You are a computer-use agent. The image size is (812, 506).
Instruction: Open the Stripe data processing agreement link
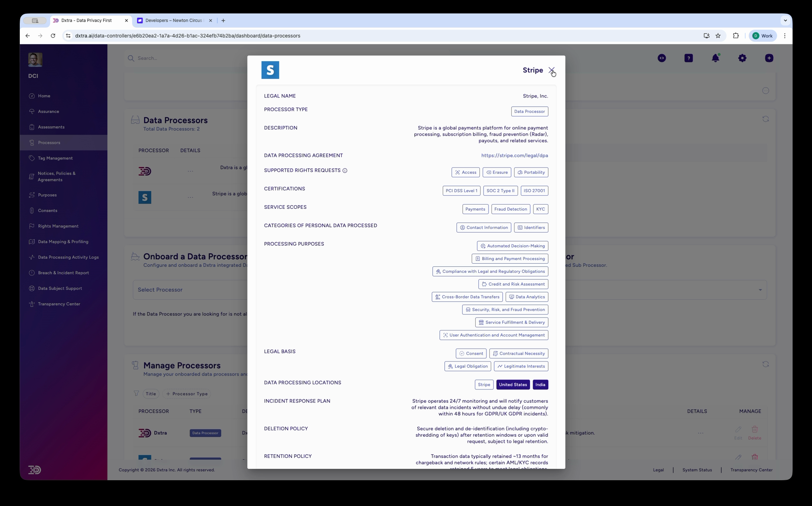click(514, 155)
